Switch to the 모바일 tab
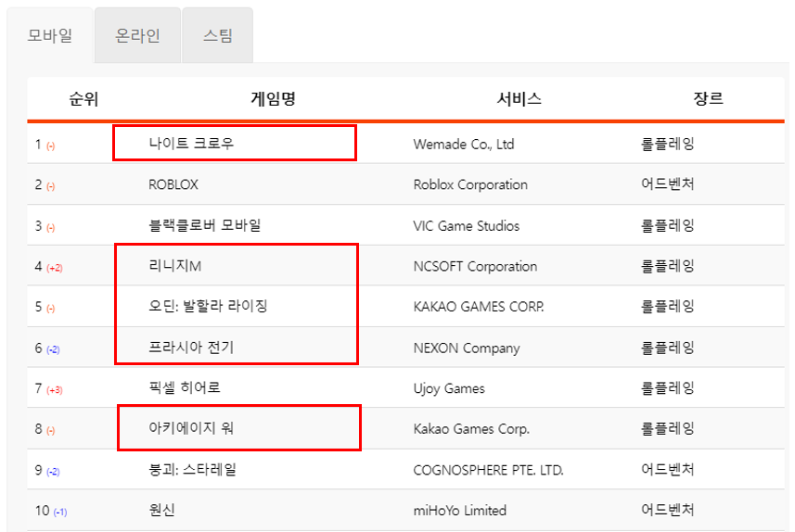Image resolution: width=795 pixels, height=532 pixels. tap(50, 35)
